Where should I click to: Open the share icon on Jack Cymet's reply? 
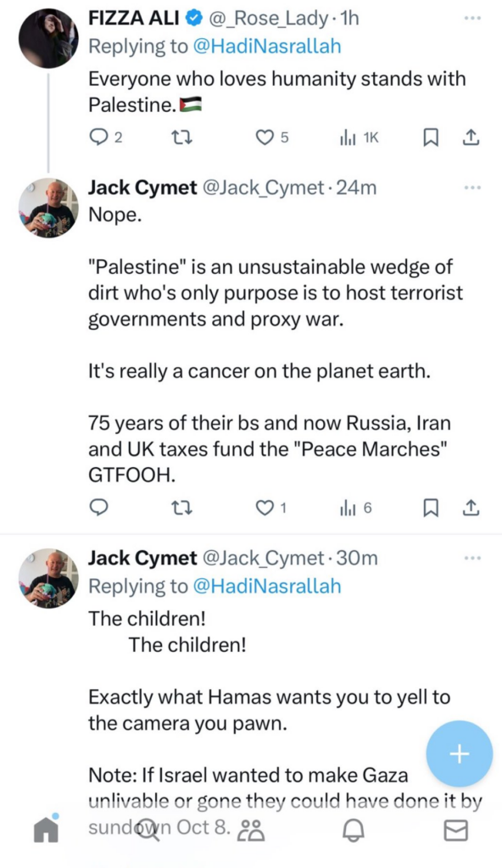(471, 508)
